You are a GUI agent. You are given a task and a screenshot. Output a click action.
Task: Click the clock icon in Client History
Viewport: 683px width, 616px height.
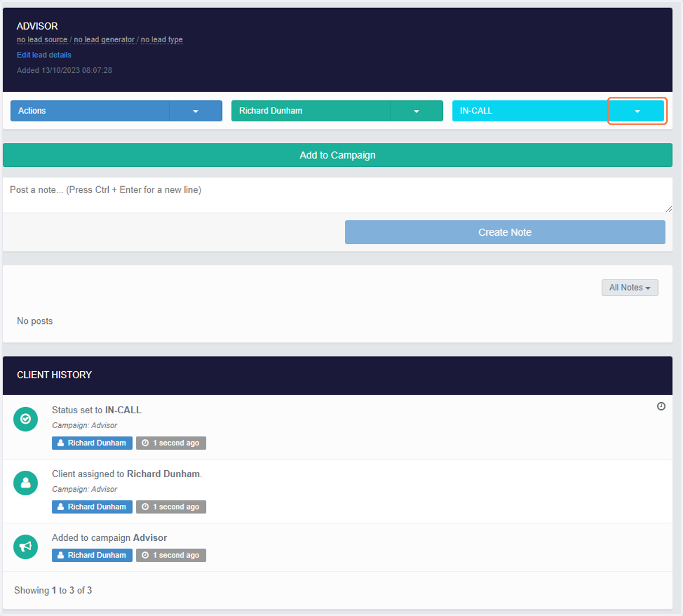coord(661,406)
